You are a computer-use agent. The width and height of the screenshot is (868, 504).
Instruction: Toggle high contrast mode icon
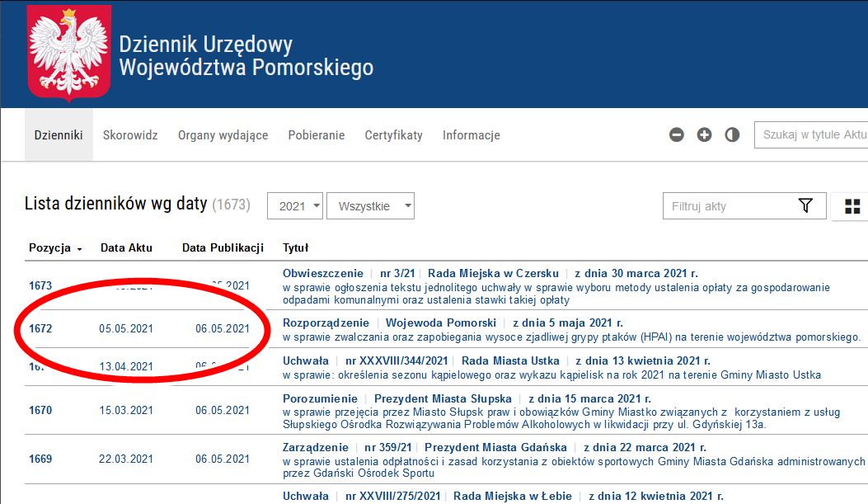pyautogui.click(x=732, y=135)
